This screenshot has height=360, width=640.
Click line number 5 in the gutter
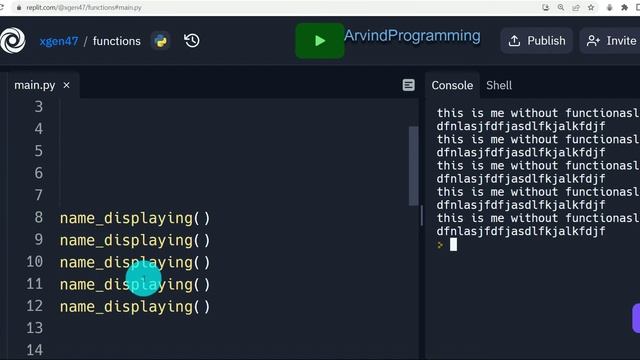click(38, 151)
